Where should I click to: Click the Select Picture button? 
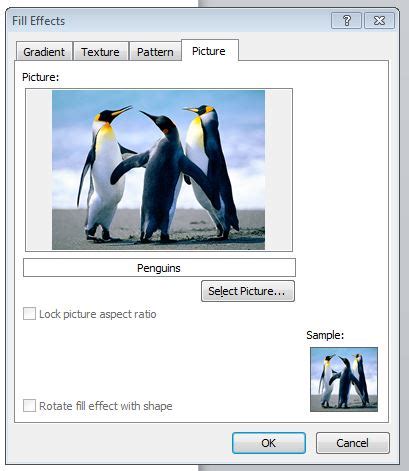248,291
